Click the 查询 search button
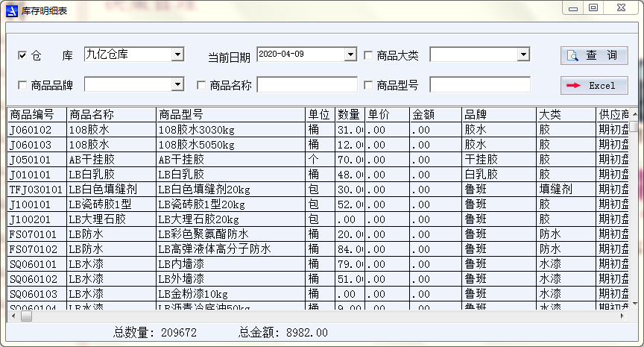Viewport: 644px width, 347px height. tap(594, 55)
